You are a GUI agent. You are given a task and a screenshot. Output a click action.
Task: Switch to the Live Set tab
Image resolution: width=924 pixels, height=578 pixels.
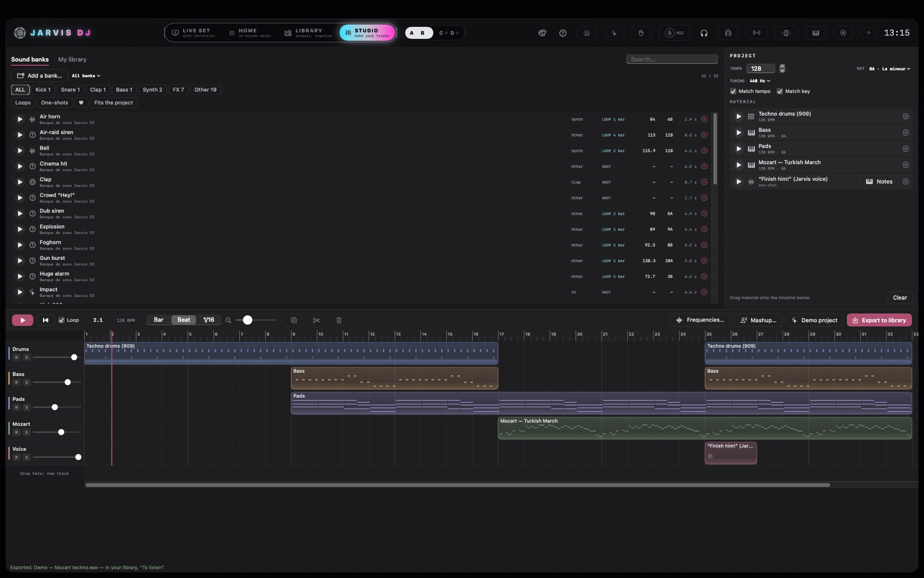(194, 33)
